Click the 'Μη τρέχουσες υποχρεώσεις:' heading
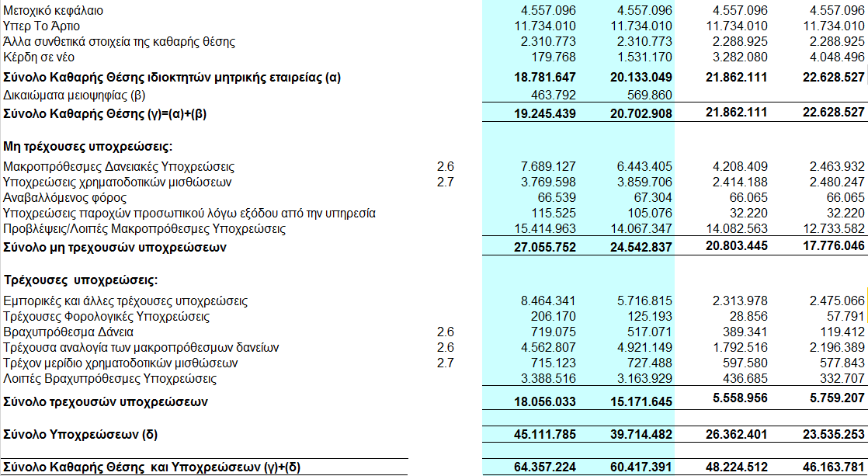The height and width of the screenshot is (476, 868). [88, 147]
